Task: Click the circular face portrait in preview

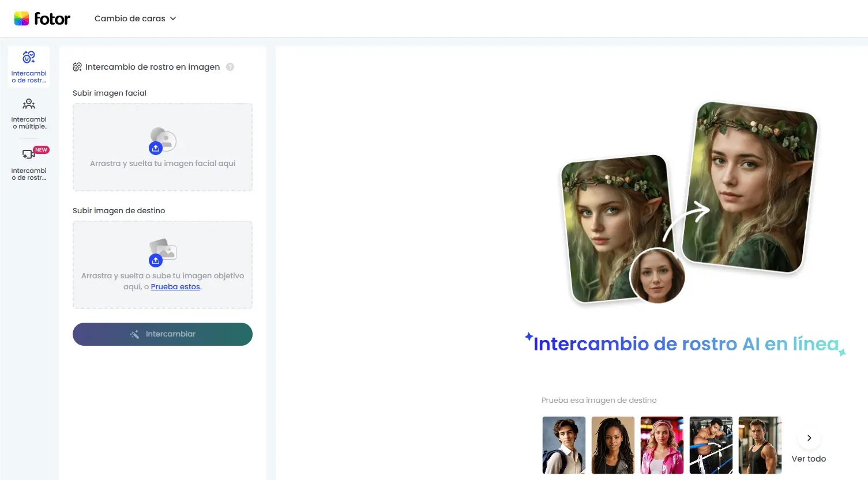Action: 657,275
